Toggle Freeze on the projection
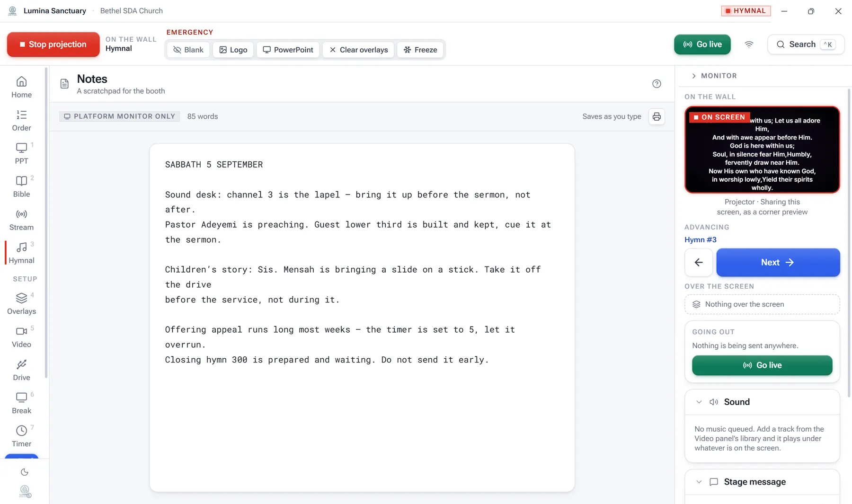The width and height of the screenshot is (852, 504). pyautogui.click(x=420, y=50)
